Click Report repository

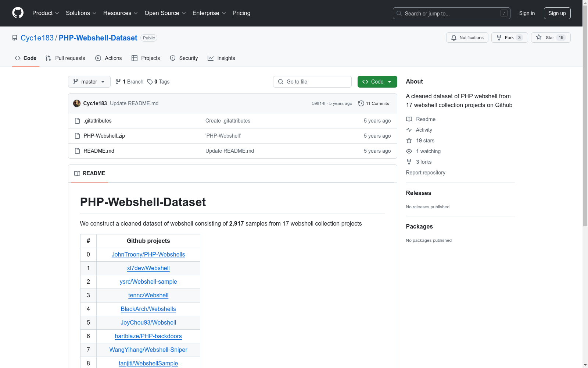(x=426, y=173)
